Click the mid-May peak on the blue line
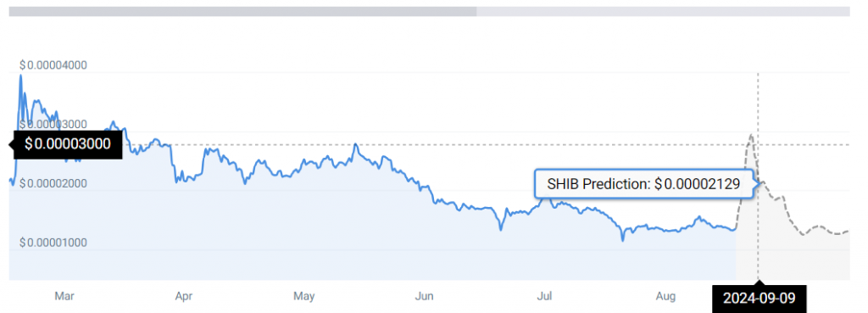This screenshot has height=313, width=868. click(355, 144)
